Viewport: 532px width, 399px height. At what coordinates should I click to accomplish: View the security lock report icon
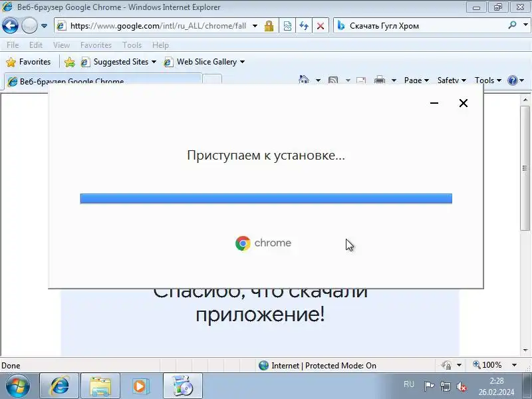pyautogui.click(x=269, y=26)
